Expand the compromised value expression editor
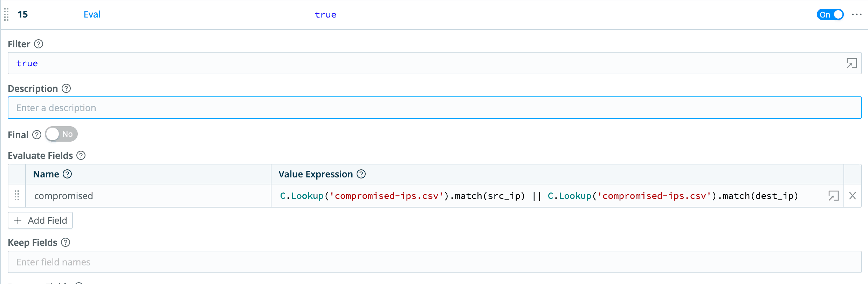The image size is (868, 284). (833, 196)
